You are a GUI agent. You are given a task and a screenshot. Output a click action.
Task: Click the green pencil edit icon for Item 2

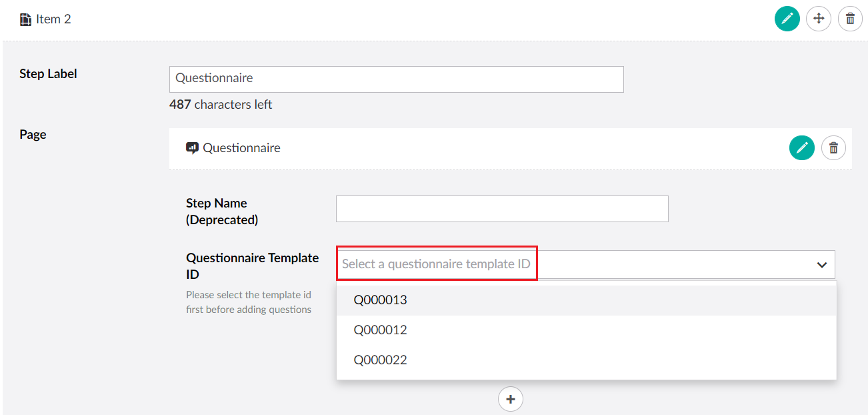787,19
